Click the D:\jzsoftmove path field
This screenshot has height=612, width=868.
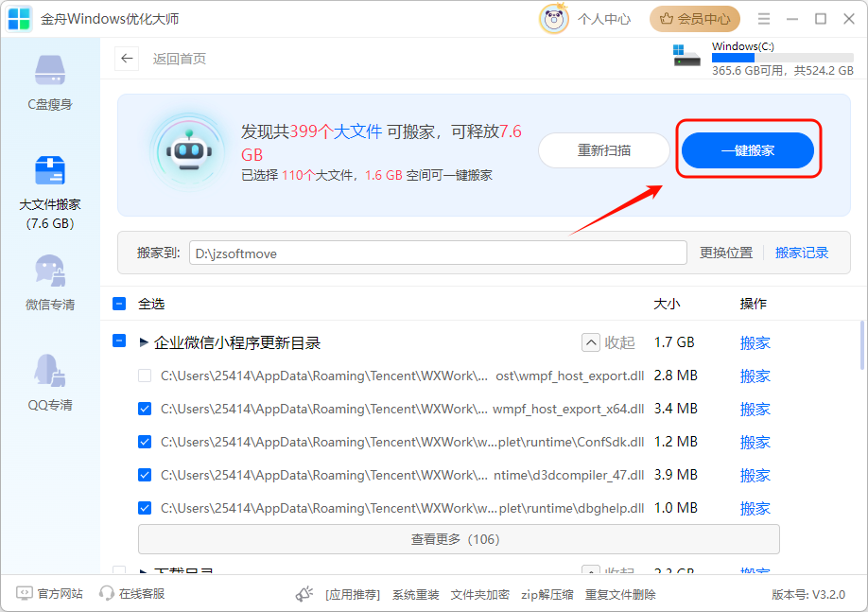point(438,254)
